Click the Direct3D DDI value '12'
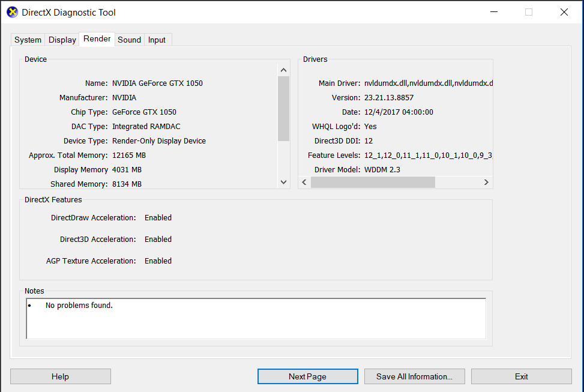The image size is (584, 392). click(369, 141)
